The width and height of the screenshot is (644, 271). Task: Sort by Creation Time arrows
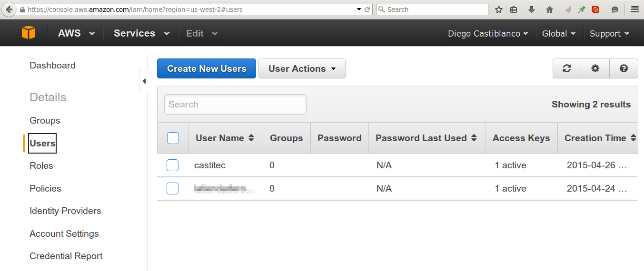(x=633, y=138)
